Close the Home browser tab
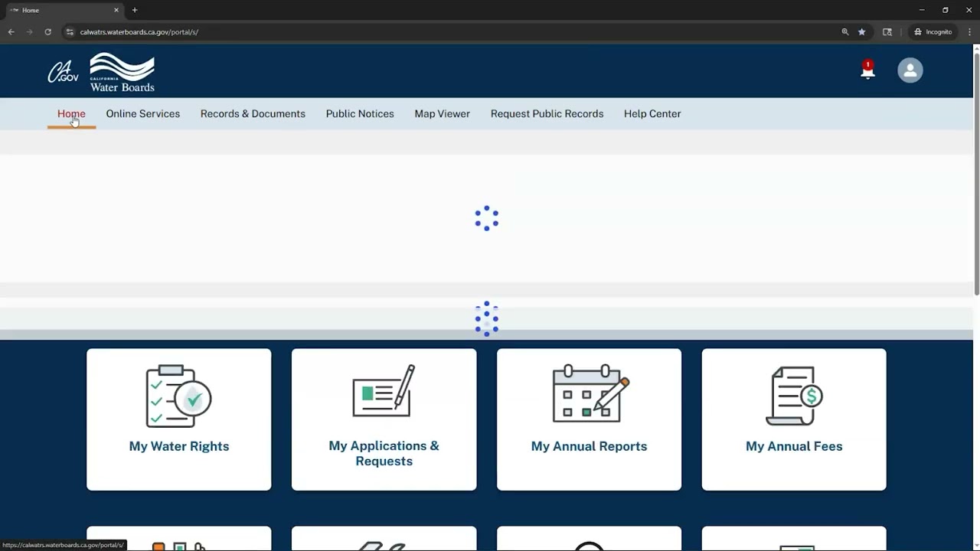 (x=116, y=10)
